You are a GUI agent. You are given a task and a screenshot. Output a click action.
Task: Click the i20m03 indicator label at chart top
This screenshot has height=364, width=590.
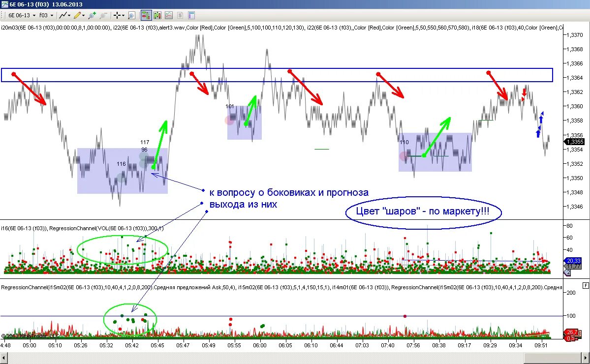coord(56,28)
